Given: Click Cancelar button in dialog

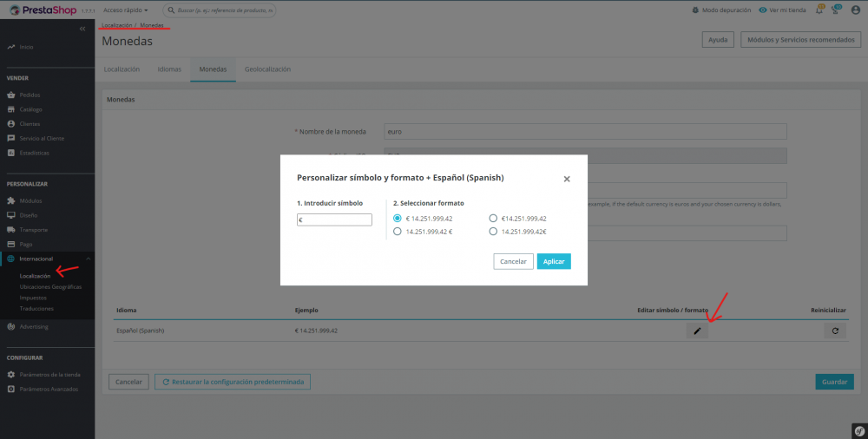Looking at the screenshot, I should [513, 261].
